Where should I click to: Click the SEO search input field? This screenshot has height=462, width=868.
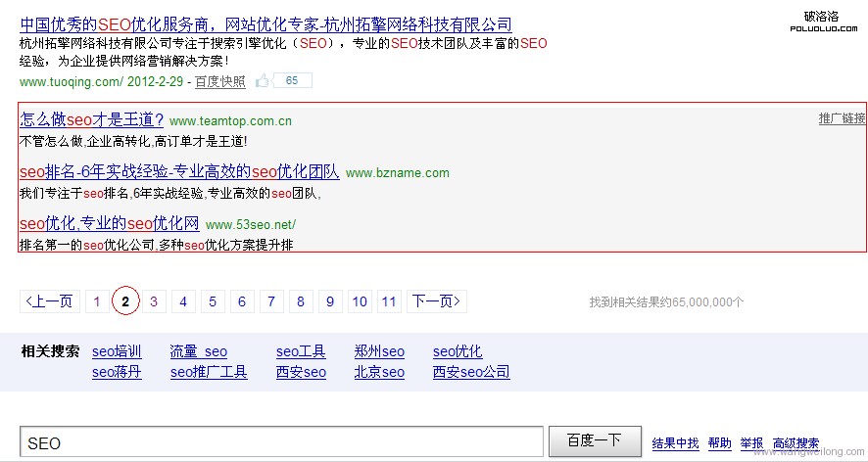(x=280, y=442)
